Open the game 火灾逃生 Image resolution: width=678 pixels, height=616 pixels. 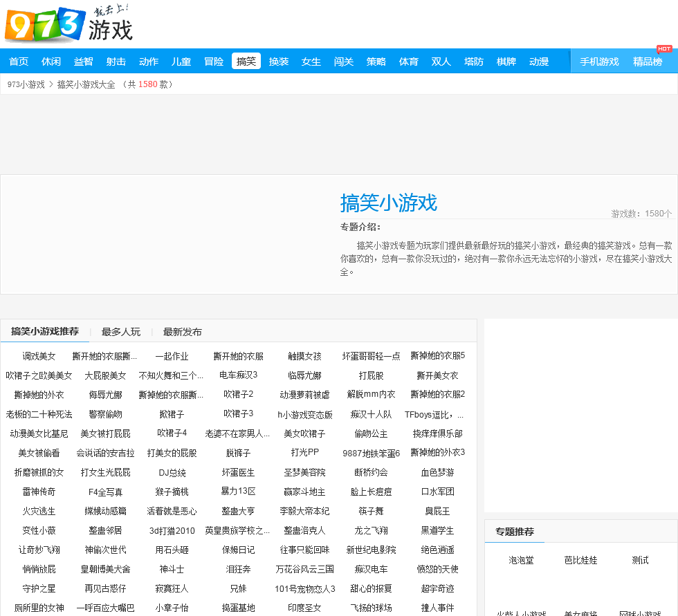[39, 512]
